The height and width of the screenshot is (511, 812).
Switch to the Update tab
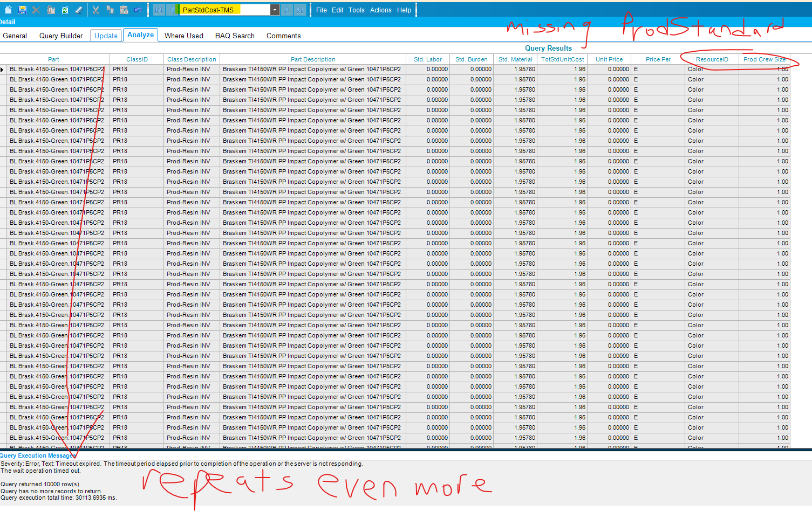[x=106, y=36]
